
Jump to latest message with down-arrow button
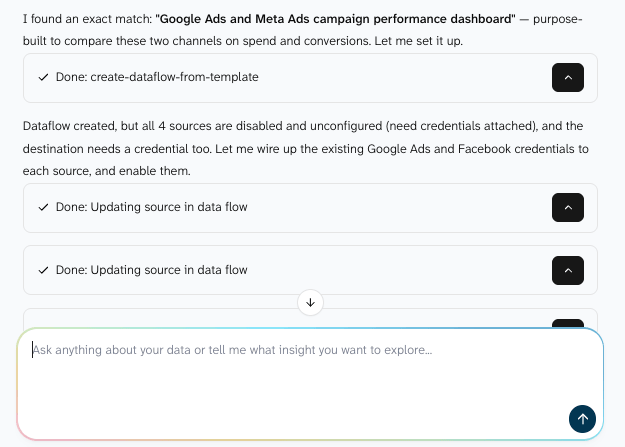click(x=310, y=303)
